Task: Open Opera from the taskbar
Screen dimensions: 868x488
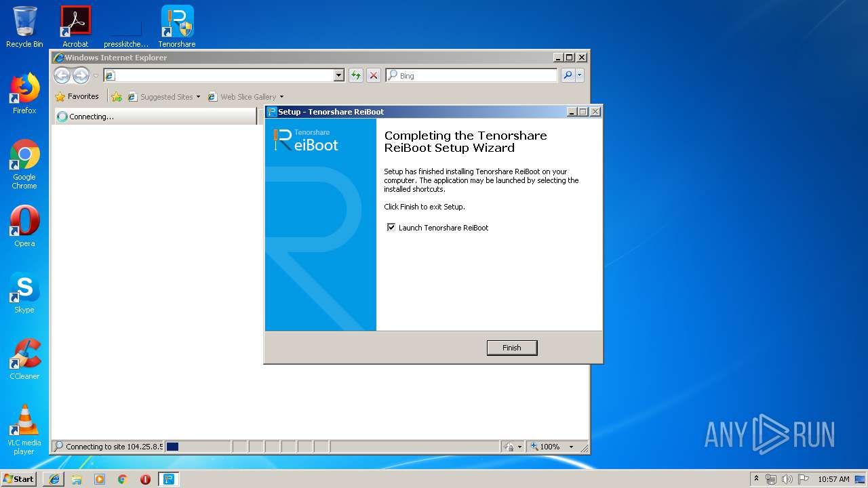Action: tap(145, 479)
